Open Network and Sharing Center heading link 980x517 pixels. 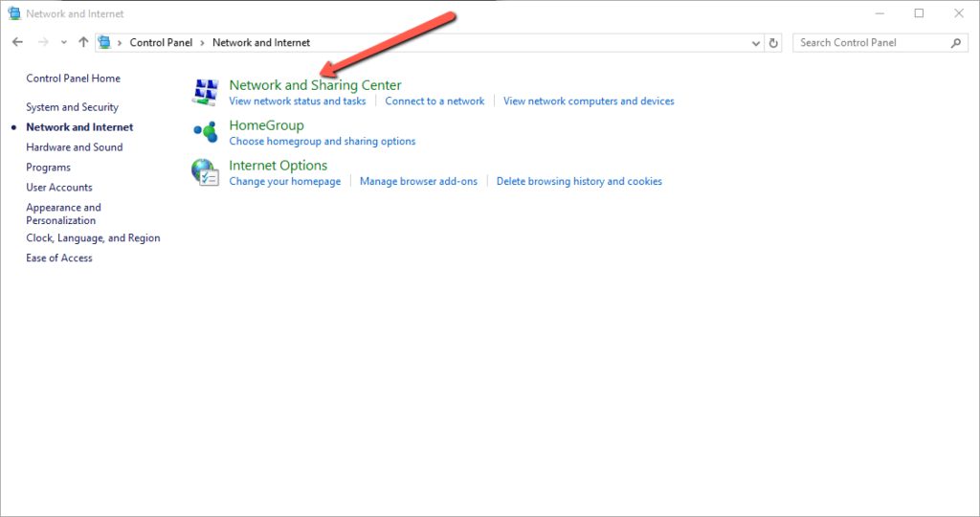315,85
